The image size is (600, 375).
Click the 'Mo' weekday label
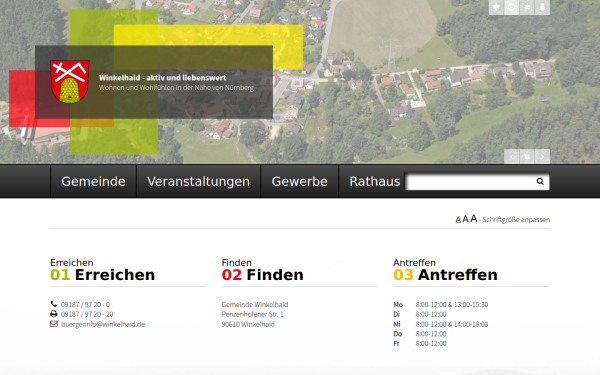point(398,305)
